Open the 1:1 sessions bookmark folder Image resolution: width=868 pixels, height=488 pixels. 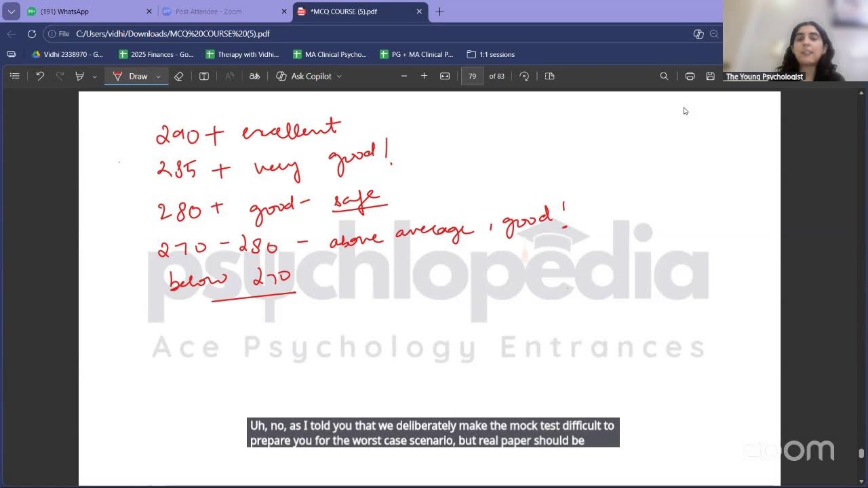491,54
